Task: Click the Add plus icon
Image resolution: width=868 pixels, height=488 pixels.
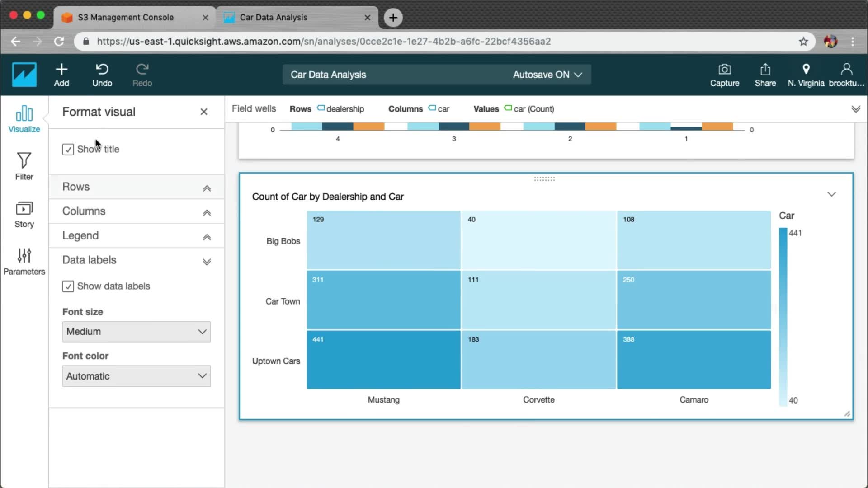Action: point(61,70)
